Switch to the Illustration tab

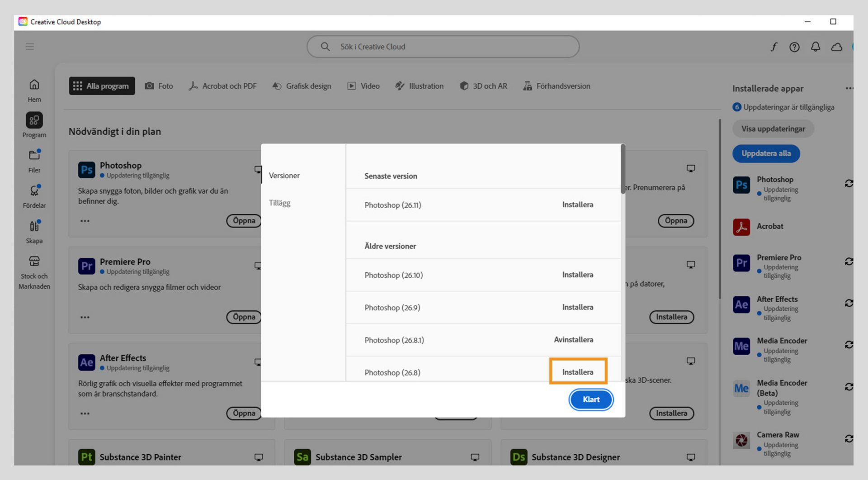tap(419, 86)
